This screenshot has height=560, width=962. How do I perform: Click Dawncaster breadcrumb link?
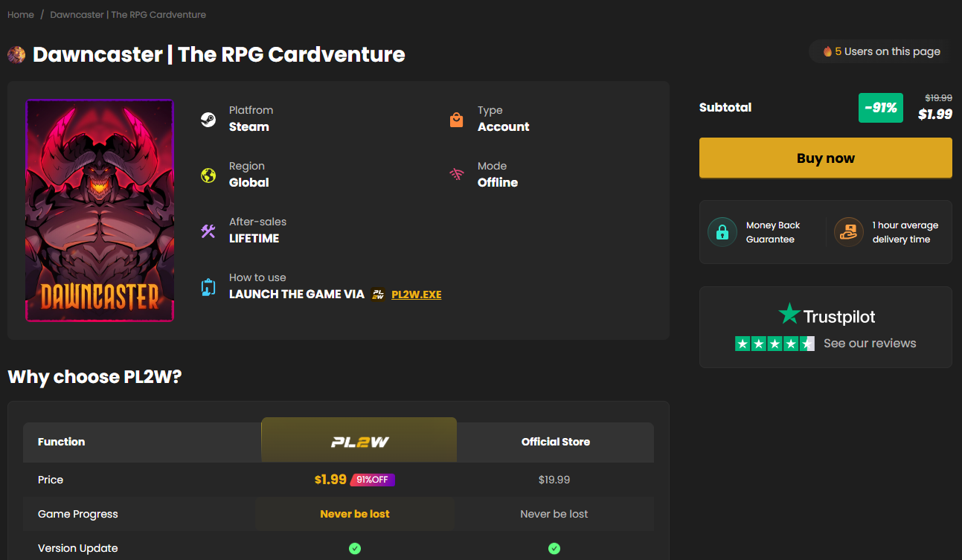pos(128,15)
